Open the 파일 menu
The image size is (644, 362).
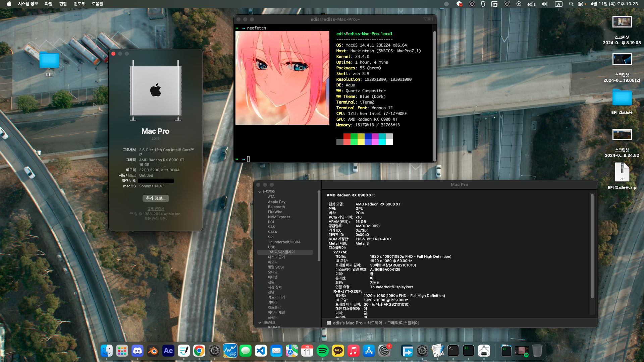click(49, 4)
